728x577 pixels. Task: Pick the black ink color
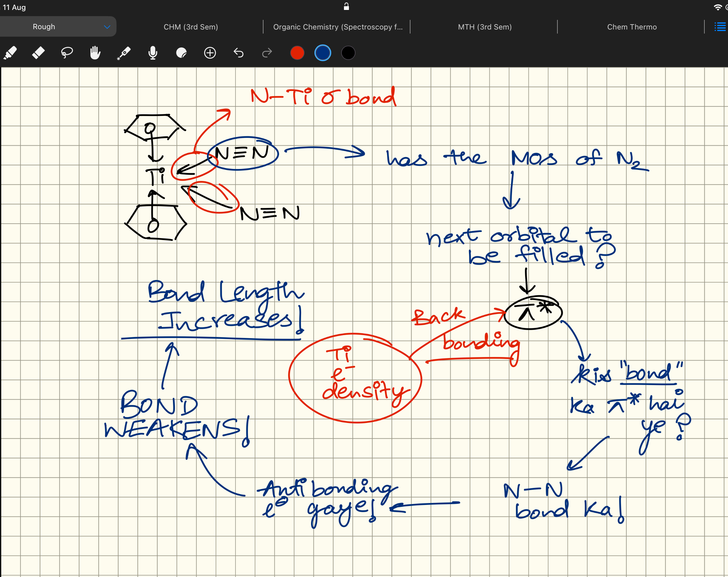[348, 53]
